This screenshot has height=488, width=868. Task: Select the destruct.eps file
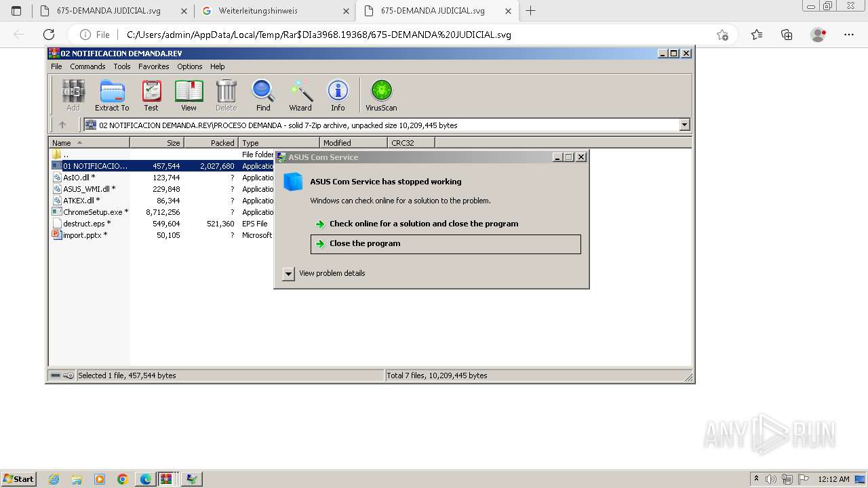click(162, 224)
